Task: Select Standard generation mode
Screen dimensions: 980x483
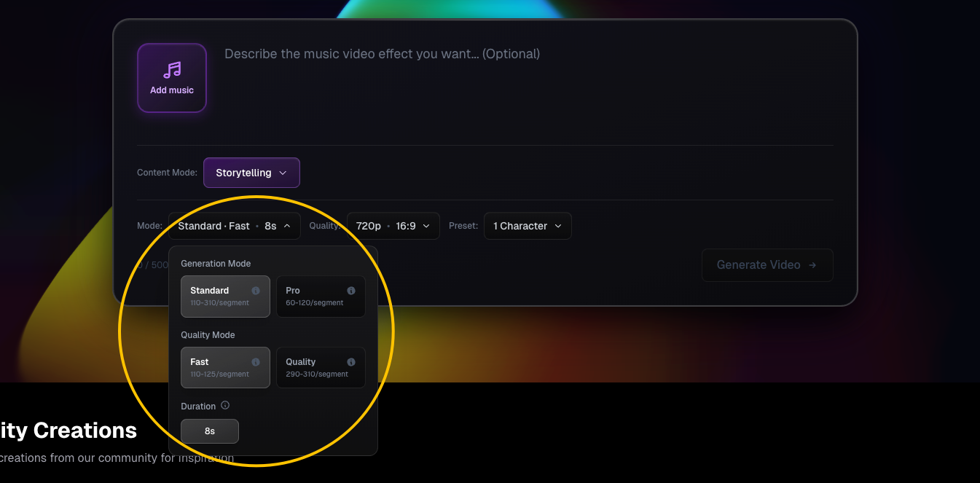Action: click(x=225, y=296)
